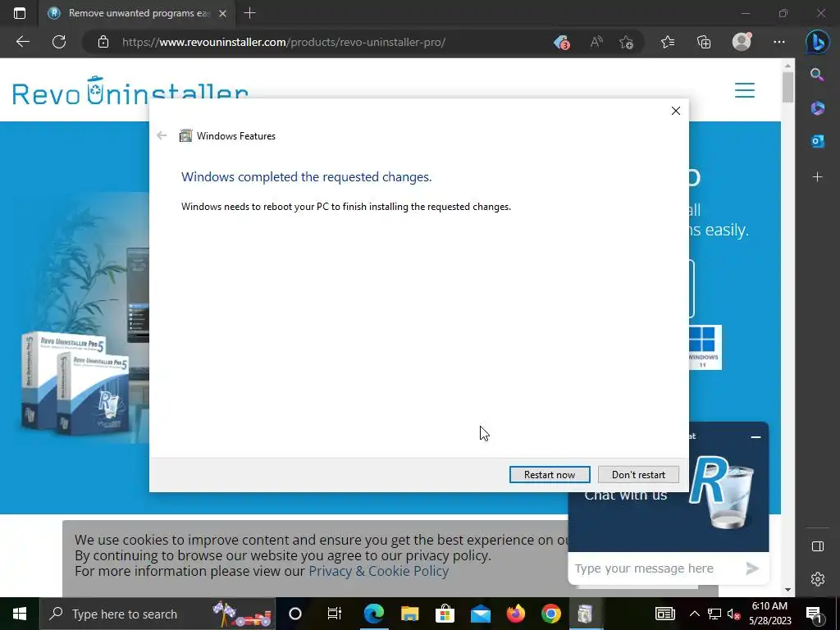The height and width of the screenshot is (630, 840).
Task: Refresh the Revo Uninstaller page
Action: click(x=59, y=42)
